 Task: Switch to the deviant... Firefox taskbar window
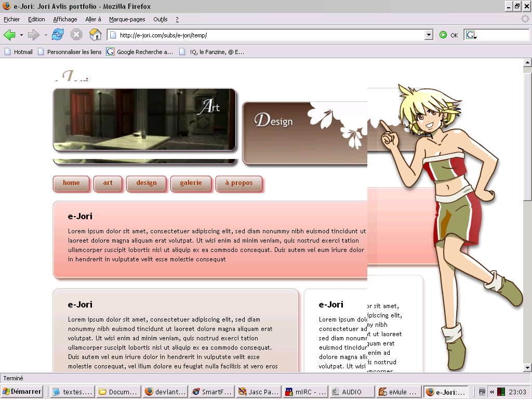[x=165, y=392]
